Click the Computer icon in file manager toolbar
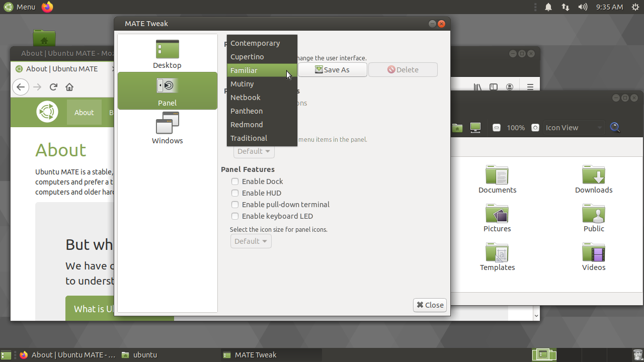The image size is (644, 362). pos(475,128)
